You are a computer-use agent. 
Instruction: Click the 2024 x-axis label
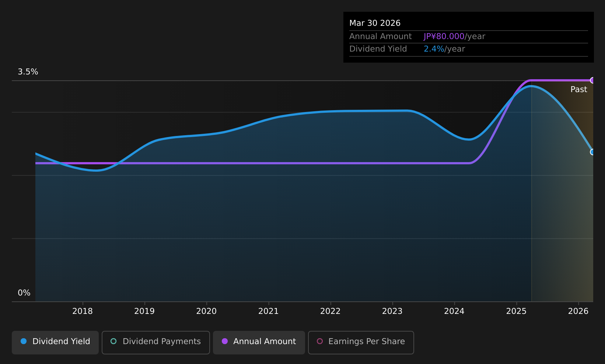tap(454, 311)
